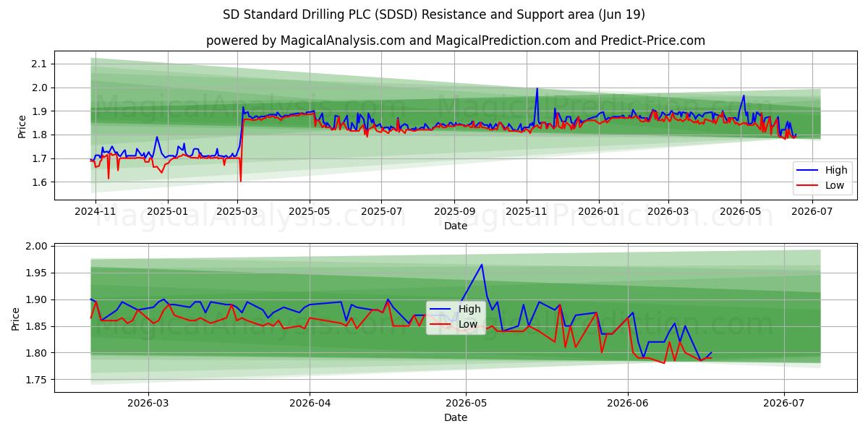Click the 2026-07 tick label on top chart
Screen dimensions: 868x434
coord(812,212)
